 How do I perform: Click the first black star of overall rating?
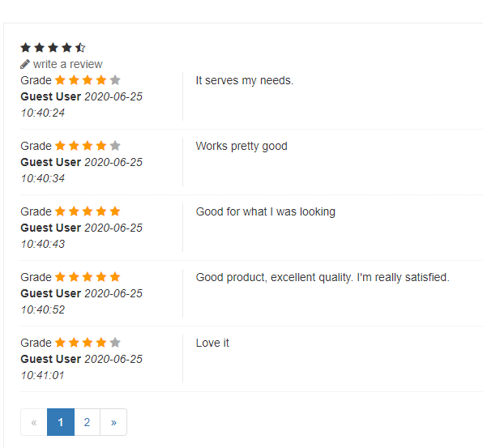(26, 48)
